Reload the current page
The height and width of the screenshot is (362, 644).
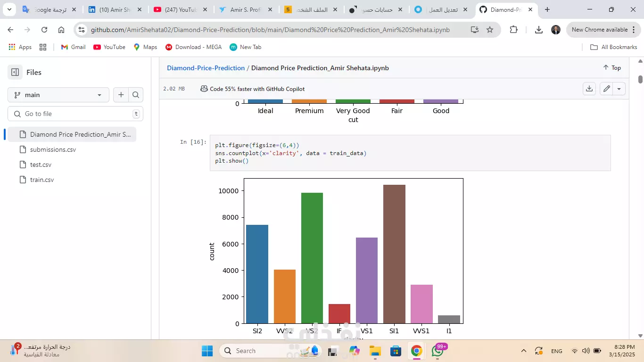pyautogui.click(x=44, y=30)
